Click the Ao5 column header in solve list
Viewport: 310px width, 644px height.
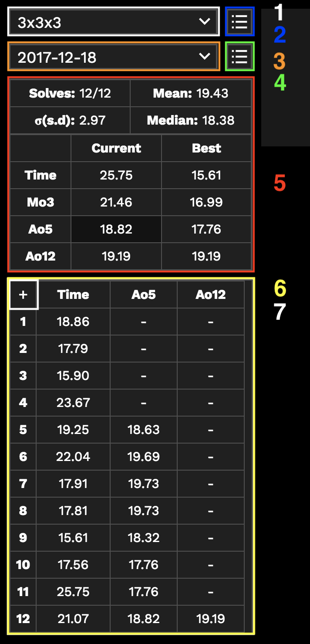(x=144, y=295)
